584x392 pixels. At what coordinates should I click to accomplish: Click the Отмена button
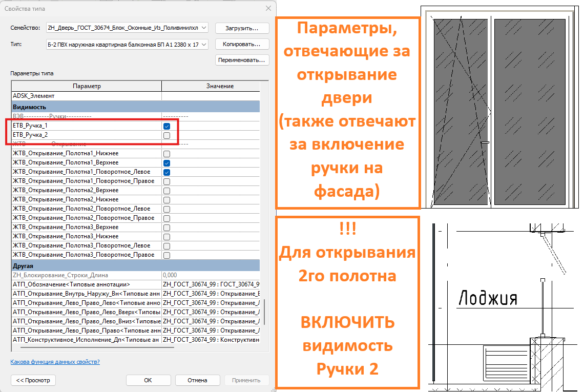[x=197, y=380]
